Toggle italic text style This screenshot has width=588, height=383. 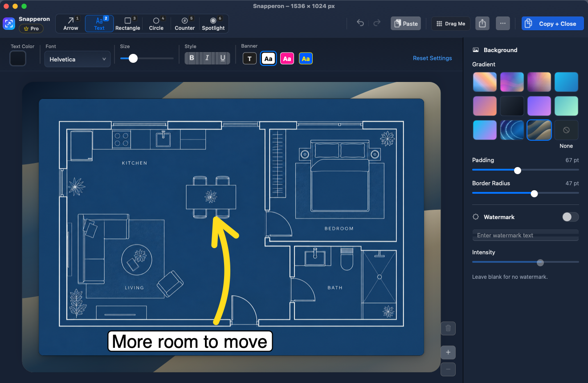[207, 58]
